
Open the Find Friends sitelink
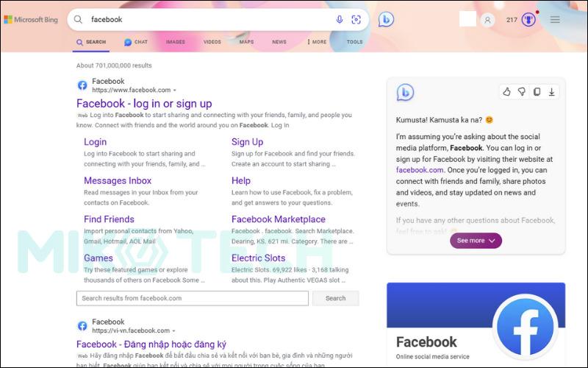(x=109, y=219)
